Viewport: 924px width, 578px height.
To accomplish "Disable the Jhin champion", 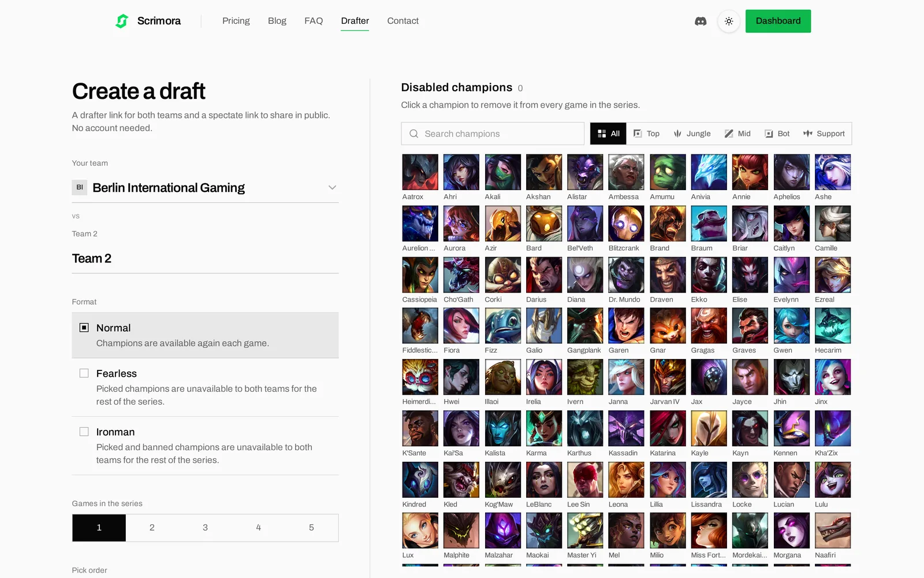I will coord(791,377).
